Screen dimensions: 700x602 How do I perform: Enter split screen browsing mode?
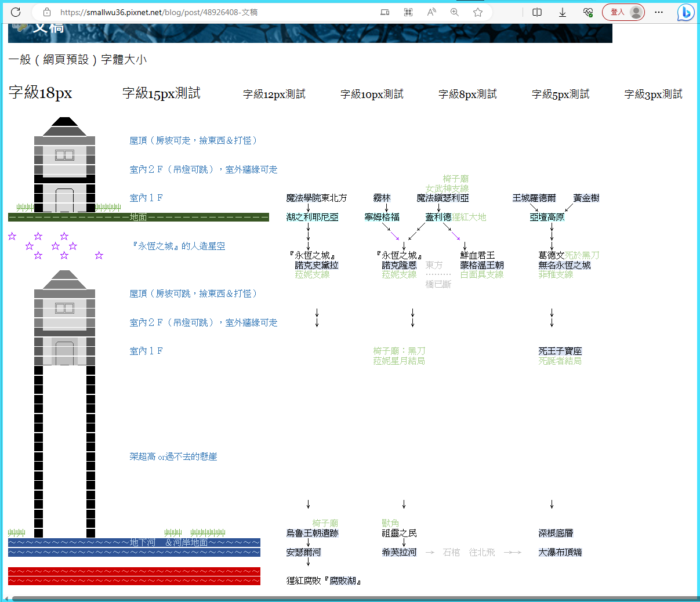click(536, 12)
